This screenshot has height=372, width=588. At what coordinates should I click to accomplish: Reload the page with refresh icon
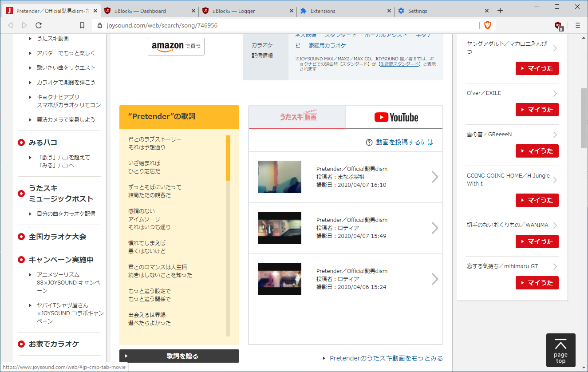pyautogui.click(x=39, y=25)
